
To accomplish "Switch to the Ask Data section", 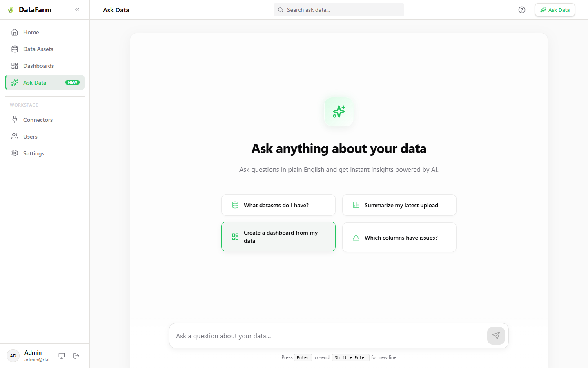I will coord(35,82).
